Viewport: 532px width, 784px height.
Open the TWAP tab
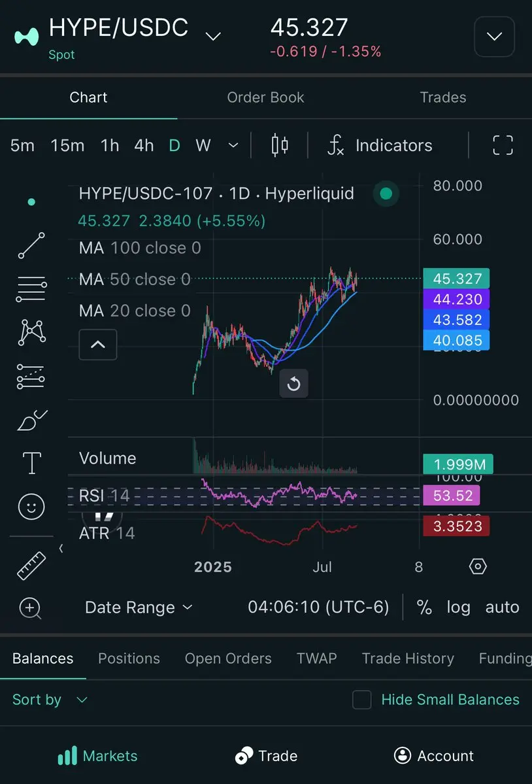click(x=317, y=658)
